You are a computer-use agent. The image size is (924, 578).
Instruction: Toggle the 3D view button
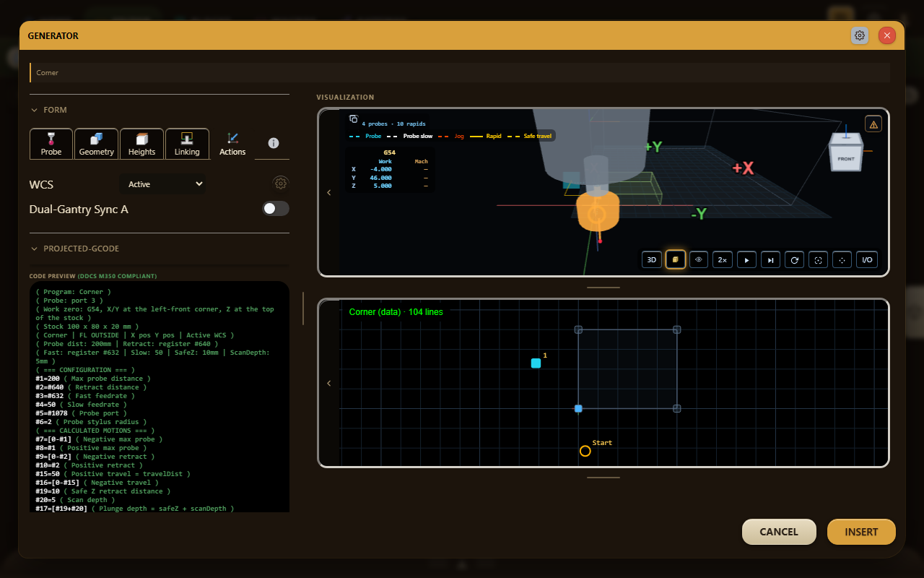pyautogui.click(x=652, y=259)
